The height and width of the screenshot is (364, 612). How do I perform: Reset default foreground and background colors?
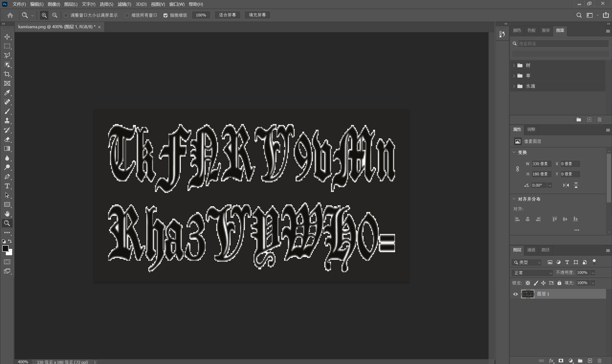coord(4,241)
